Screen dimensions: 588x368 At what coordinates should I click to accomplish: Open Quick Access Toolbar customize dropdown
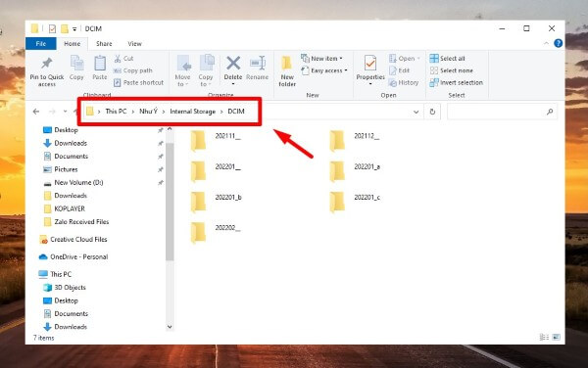(74, 28)
